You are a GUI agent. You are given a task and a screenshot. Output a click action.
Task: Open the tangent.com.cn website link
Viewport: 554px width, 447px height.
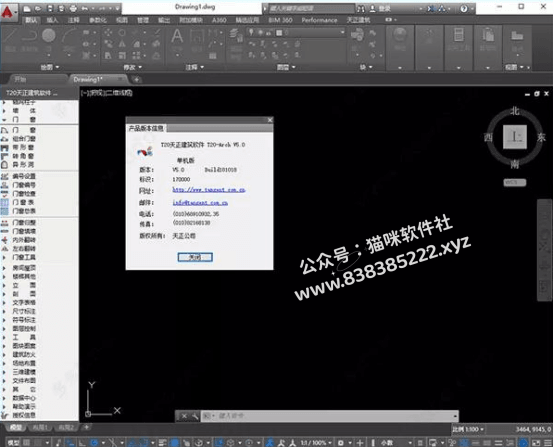click(209, 190)
